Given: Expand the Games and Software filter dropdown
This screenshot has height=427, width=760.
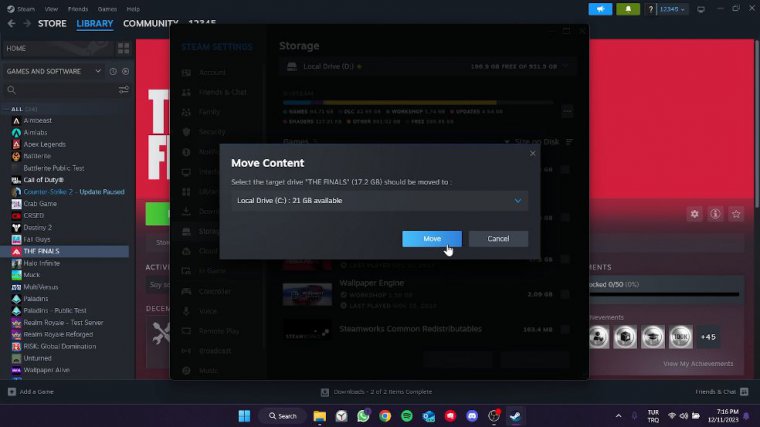Looking at the screenshot, I should (98, 71).
